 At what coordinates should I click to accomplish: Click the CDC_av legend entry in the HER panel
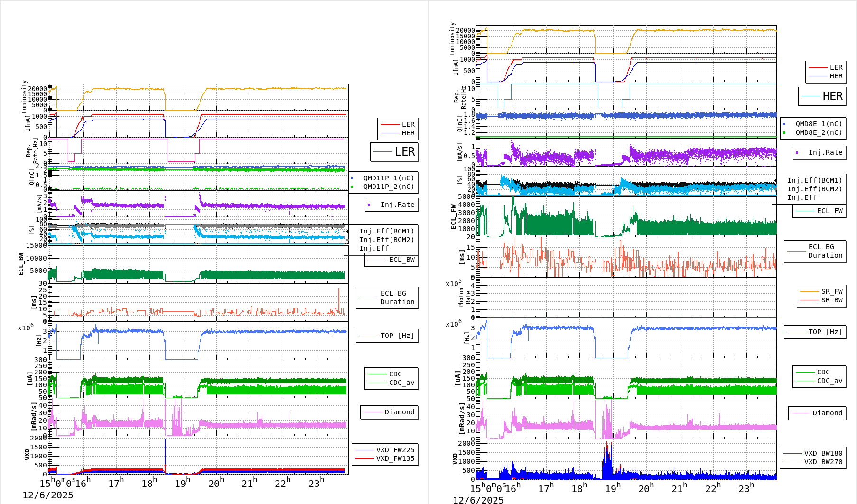click(820, 381)
